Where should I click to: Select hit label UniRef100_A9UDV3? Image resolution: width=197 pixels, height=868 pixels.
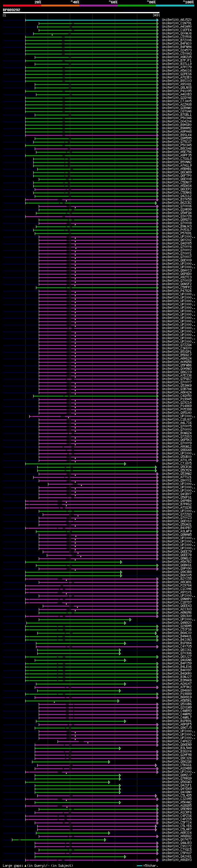177,860
